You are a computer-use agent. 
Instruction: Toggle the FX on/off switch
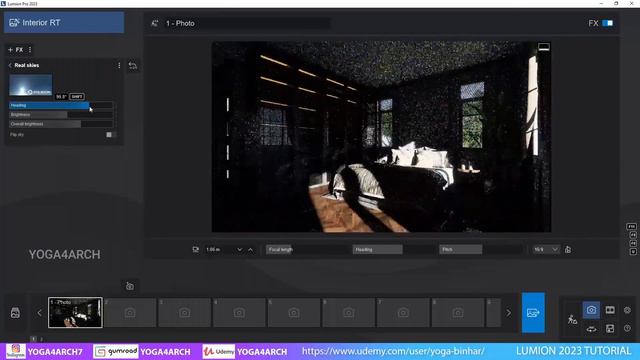[x=607, y=23]
